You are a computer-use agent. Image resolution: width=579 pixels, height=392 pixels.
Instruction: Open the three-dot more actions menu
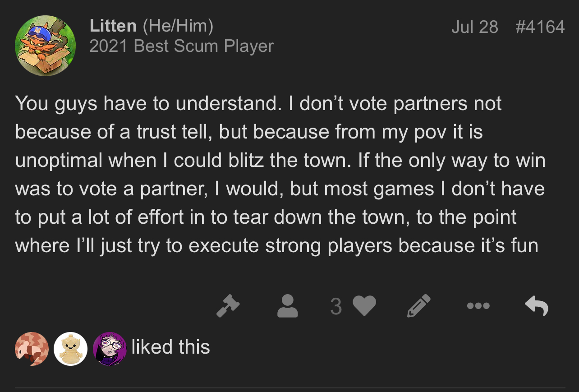478,306
